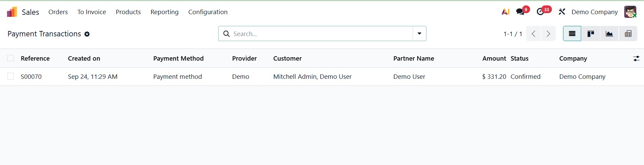Open the Orders menu
This screenshot has width=644, height=165.
click(58, 12)
